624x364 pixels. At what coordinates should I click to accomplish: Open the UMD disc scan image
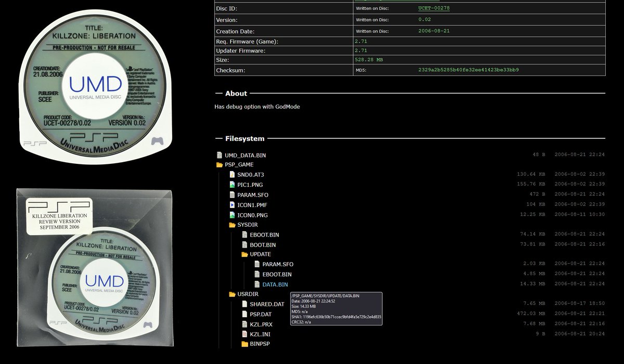[95, 87]
